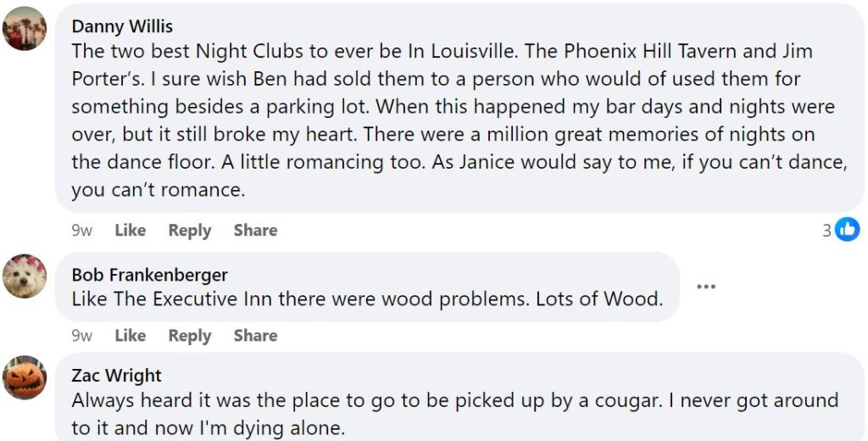
Task: Open Bob Frankenberger's profile name link
Action: 149,275
